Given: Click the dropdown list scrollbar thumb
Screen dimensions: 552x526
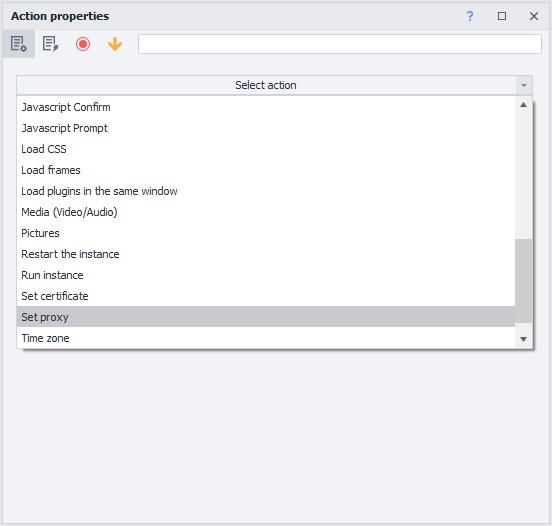Looking at the screenshot, I should [x=523, y=281].
